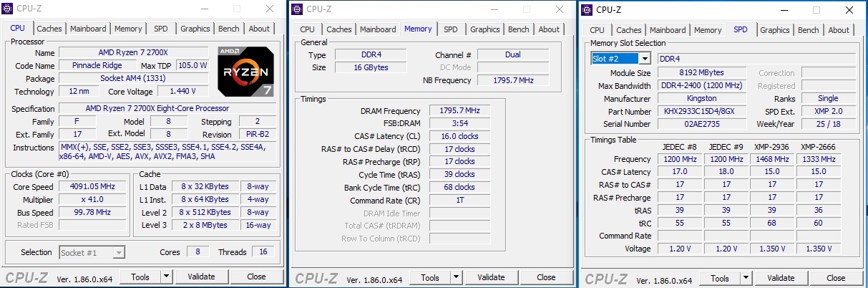Go to About tab in right window
Screen dimensions: 868x288
click(x=839, y=30)
